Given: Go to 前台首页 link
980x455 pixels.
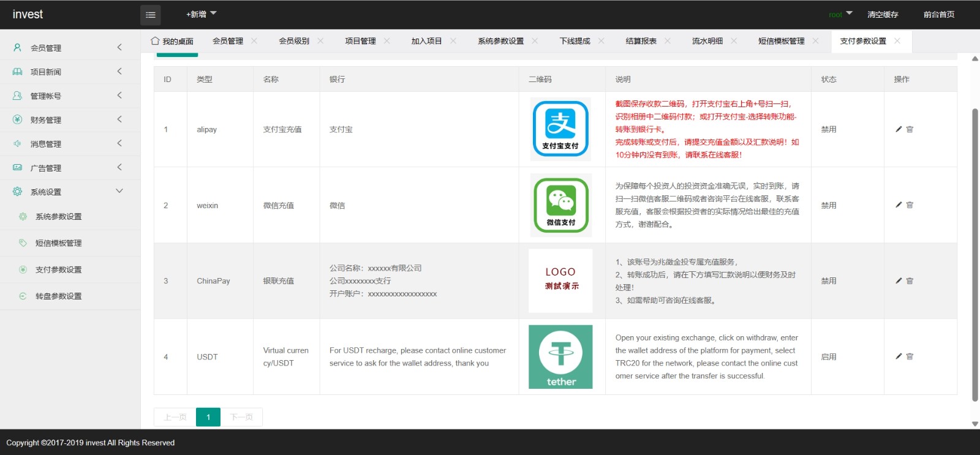Looking at the screenshot, I should [x=939, y=15].
